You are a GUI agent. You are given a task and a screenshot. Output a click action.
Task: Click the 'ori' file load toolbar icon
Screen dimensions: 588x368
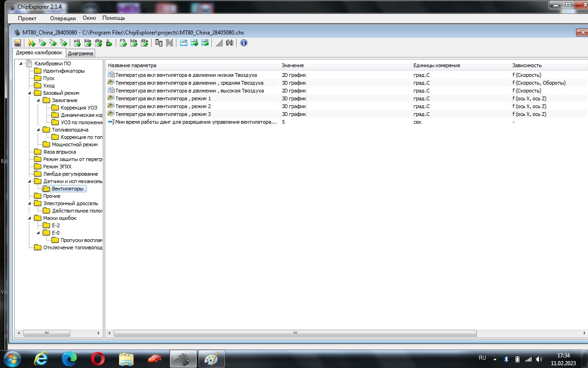(x=77, y=43)
